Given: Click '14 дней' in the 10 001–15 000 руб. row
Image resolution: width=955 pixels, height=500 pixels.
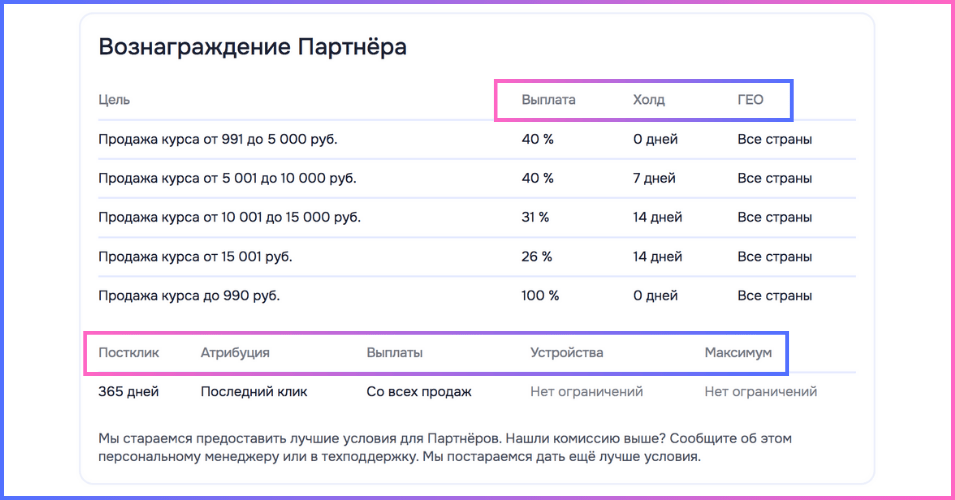Looking at the screenshot, I should tap(657, 217).
